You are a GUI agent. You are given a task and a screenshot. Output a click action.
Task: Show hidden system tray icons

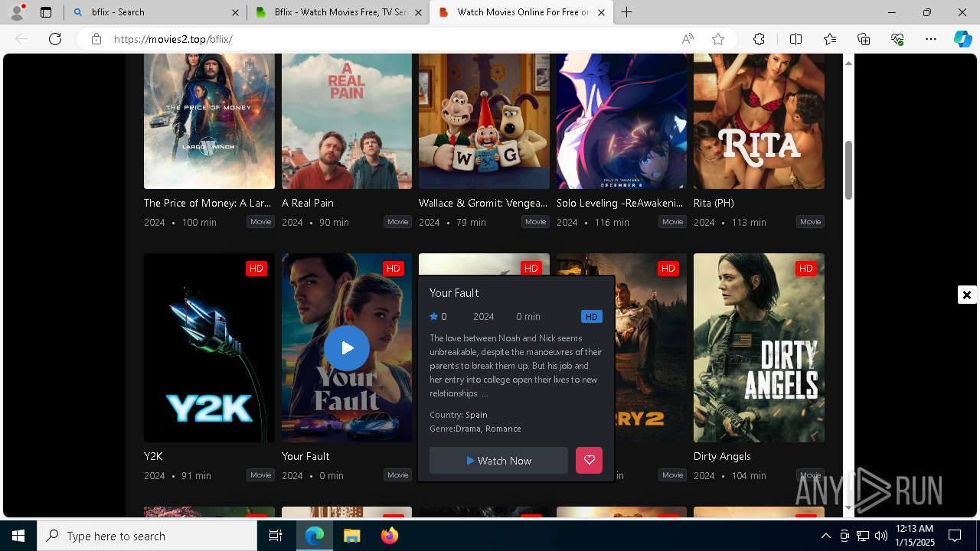[x=825, y=536]
